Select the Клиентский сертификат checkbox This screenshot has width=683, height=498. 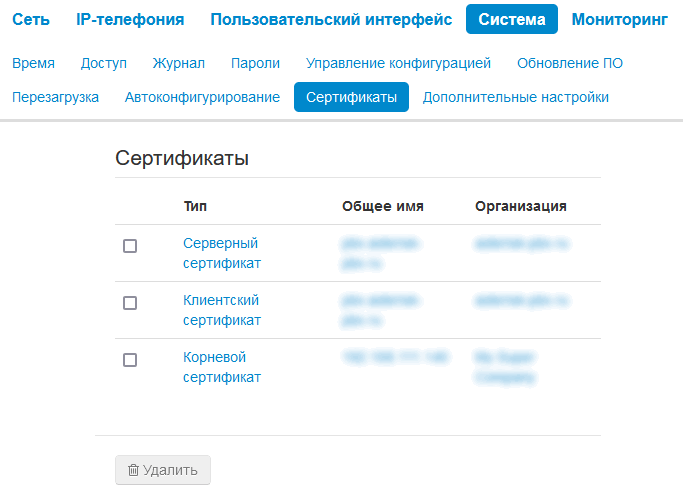[130, 303]
